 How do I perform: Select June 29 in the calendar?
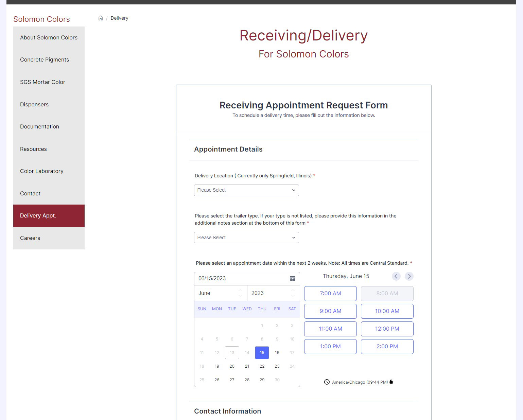(262, 380)
